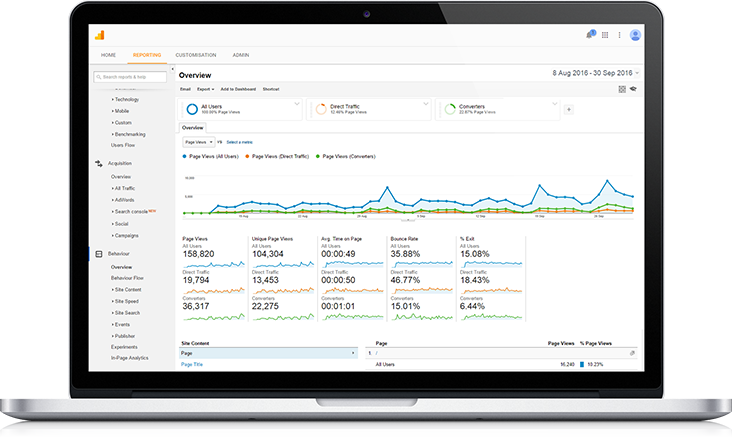Image resolution: width=732 pixels, height=437 pixels.
Task: Open the user account avatar
Action: coord(635,35)
